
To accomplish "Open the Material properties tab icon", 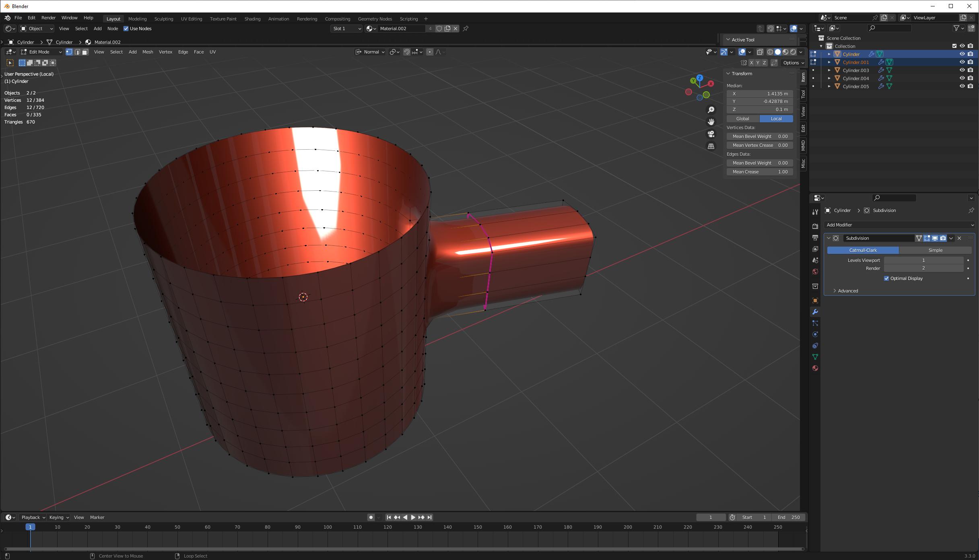I will coord(815,368).
